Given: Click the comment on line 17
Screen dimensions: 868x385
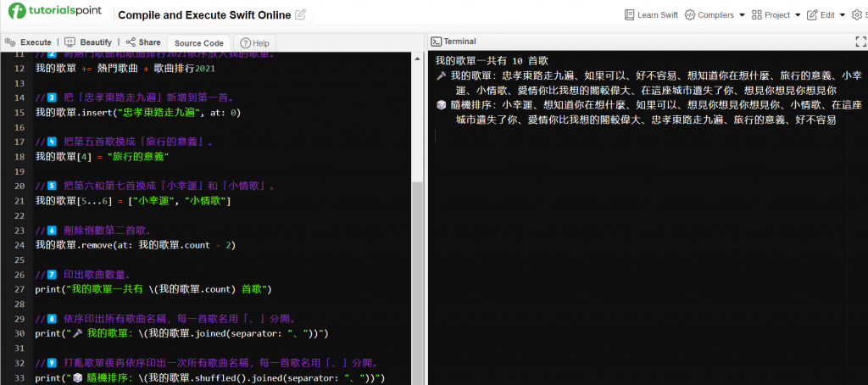Looking at the screenshot, I should coord(125,142).
